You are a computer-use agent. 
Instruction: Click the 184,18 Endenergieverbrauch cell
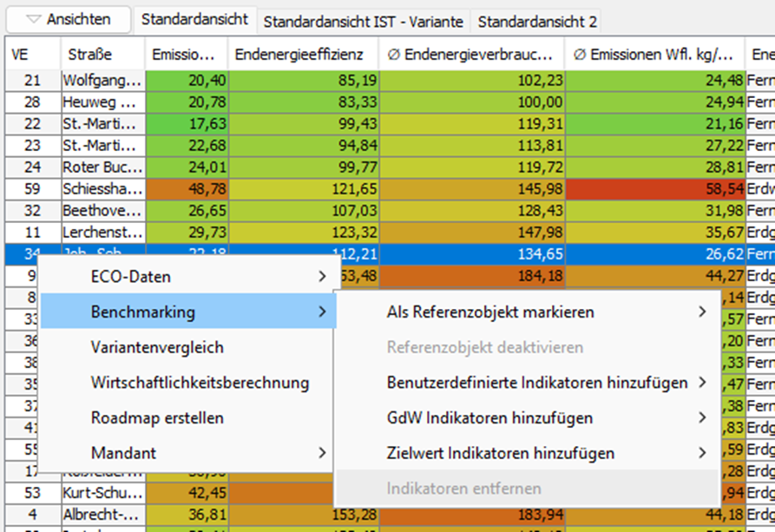pyautogui.click(x=471, y=277)
